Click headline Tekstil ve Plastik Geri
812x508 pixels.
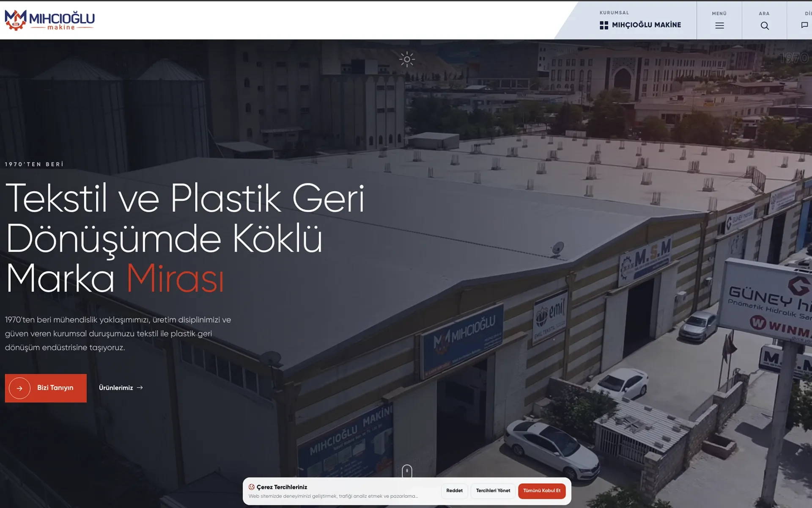[185, 198]
